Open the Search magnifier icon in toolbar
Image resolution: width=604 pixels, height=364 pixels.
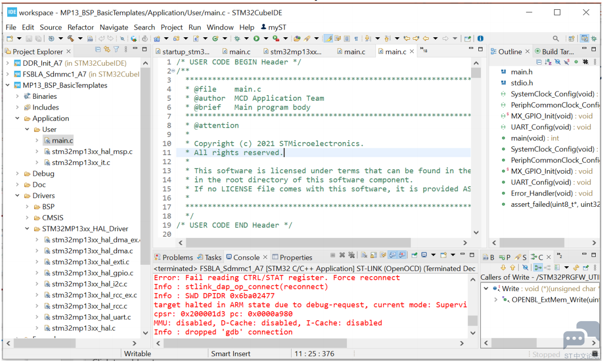coord(556,38)
